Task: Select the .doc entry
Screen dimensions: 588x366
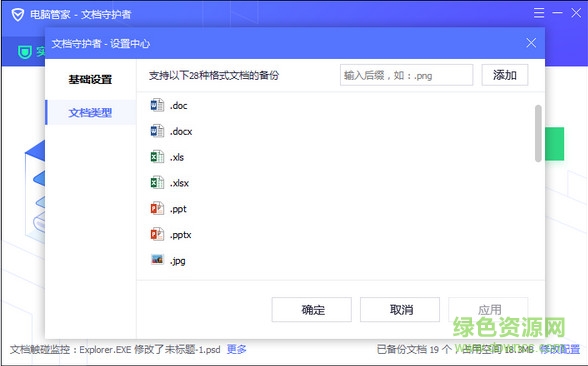Action: (x=178, y=106)
